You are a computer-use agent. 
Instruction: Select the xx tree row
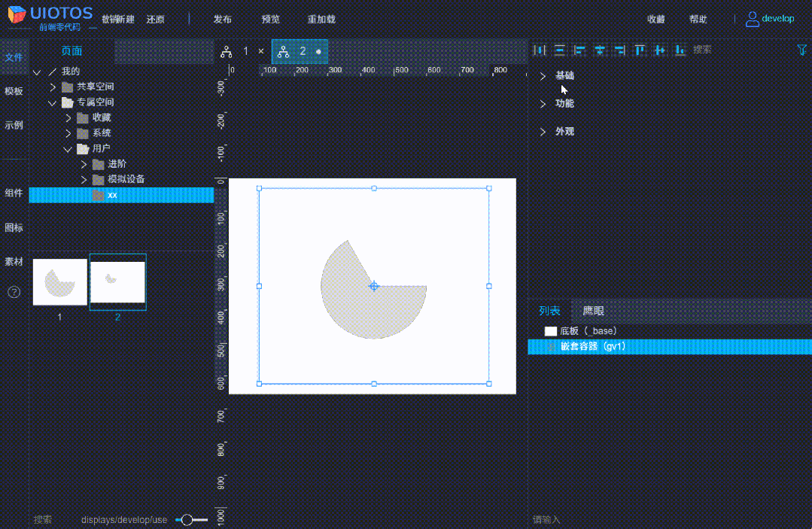coord(122,195)
